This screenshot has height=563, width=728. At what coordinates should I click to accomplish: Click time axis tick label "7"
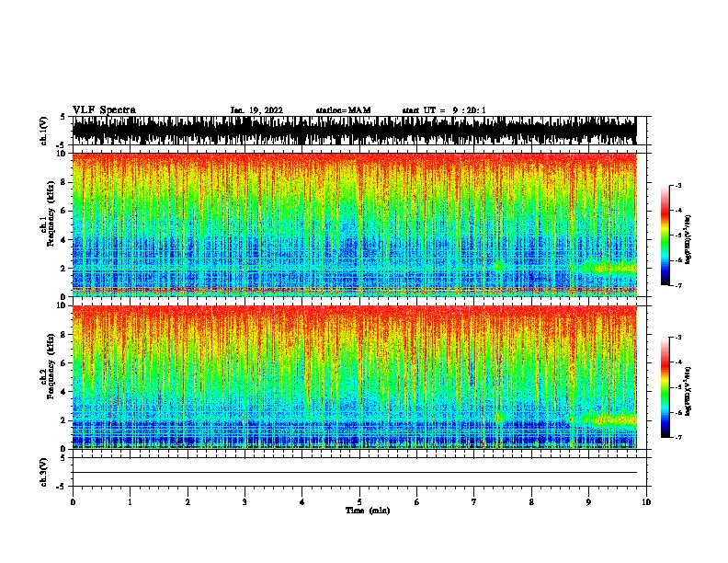click(x=474, y=502)
